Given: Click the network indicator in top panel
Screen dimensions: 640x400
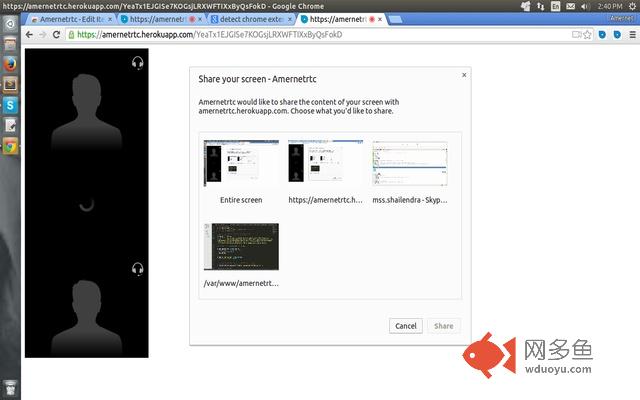Looking at the screenshot, I should pos(540,6).
